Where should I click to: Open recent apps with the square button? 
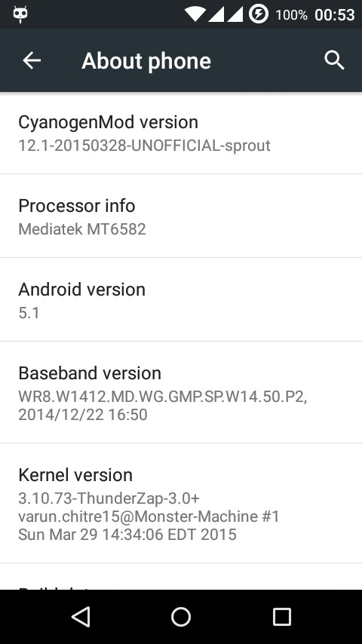(282, 617)
